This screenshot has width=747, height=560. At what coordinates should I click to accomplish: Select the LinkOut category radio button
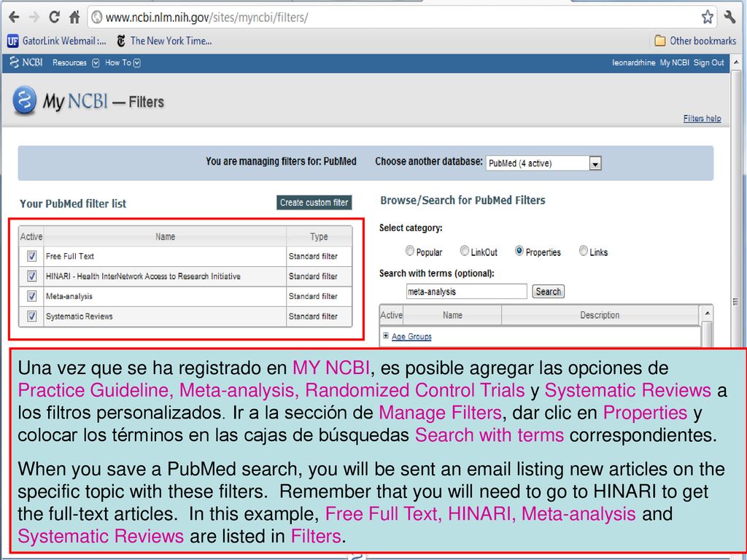coord(465,251)
